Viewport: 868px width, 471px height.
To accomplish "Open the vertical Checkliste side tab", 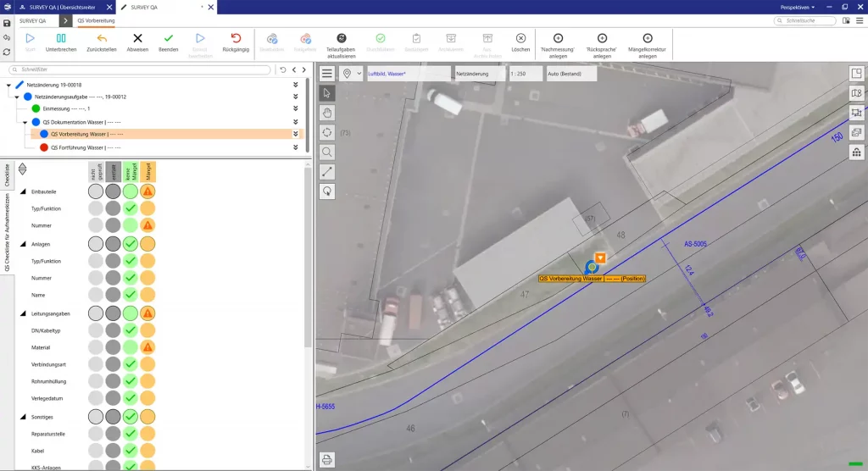I will 7,174.
